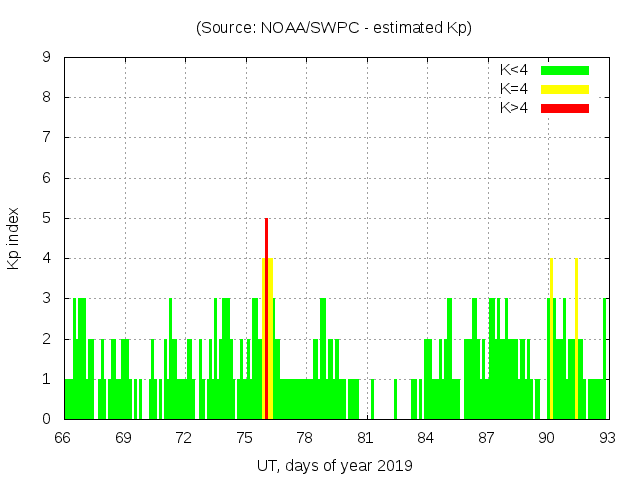Screen dimensions: 640x480
Task: Click the "Kp index" vertical axis label
Action: click(x=15, y=238)
